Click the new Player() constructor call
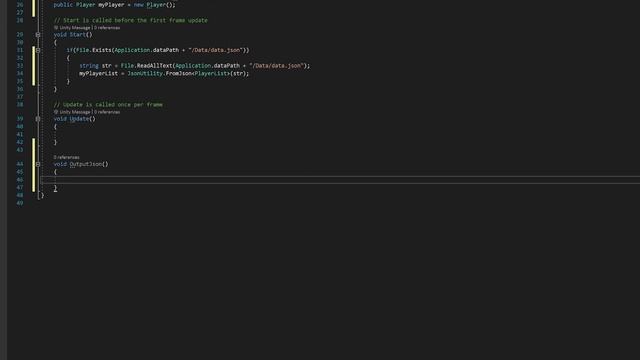This screenshot has height=360, width=640. click(x=155, y=5)
